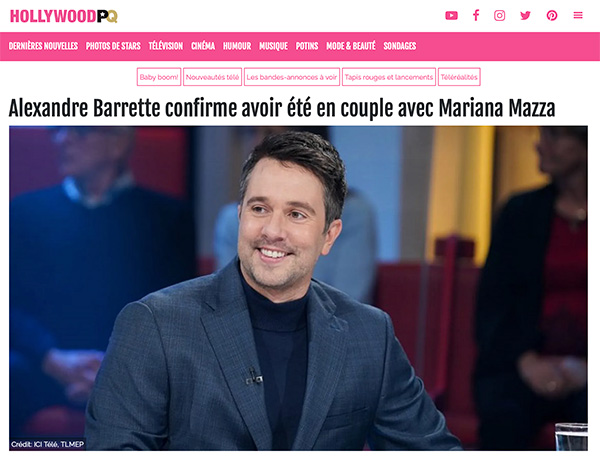Open the Cinéma category
The image size is (600, 459).
point(203,46)
